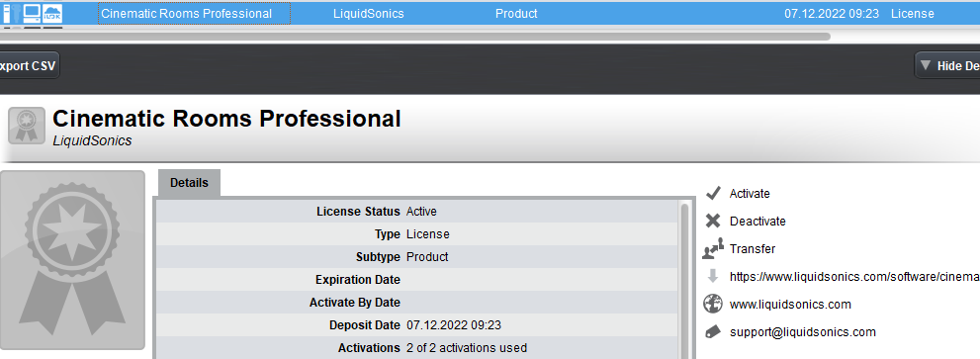This screenshot has width=980, height=359.
Task: Click the LiquidSonics publisher cell
Action: click(x=368, y=13)
